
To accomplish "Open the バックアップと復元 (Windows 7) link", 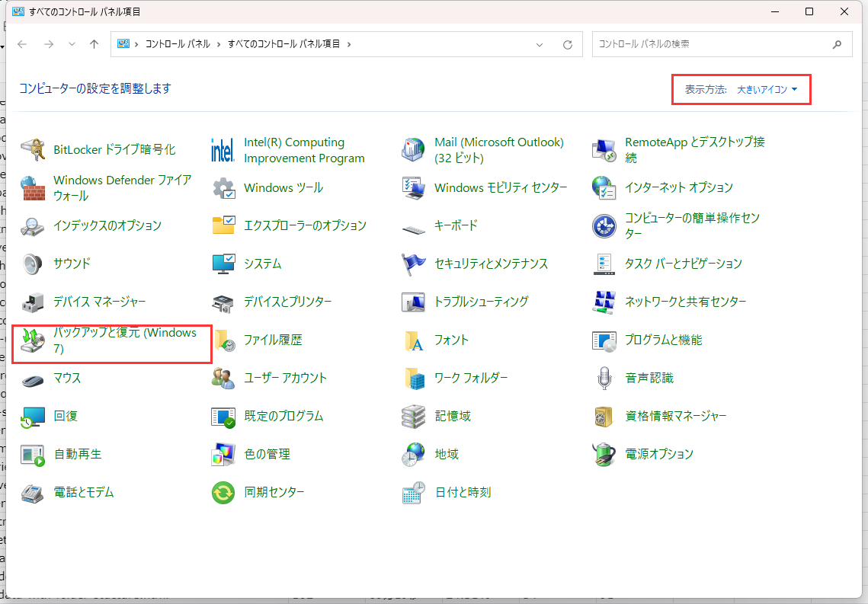I will (x=125, y=340).
